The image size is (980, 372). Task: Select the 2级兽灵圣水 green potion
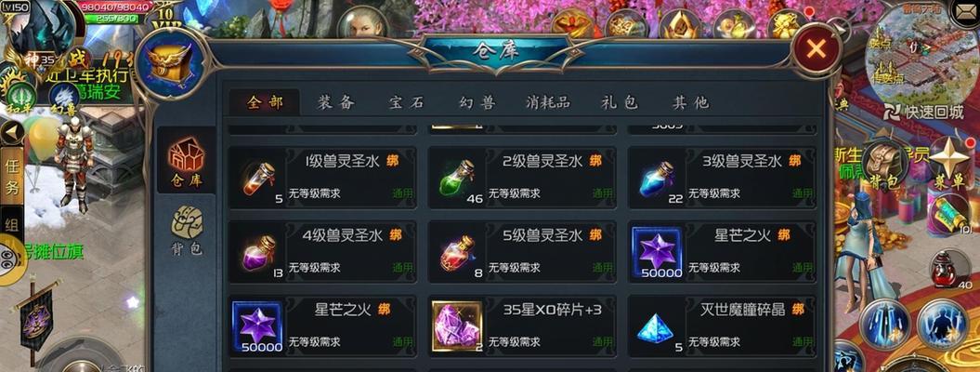521,179
